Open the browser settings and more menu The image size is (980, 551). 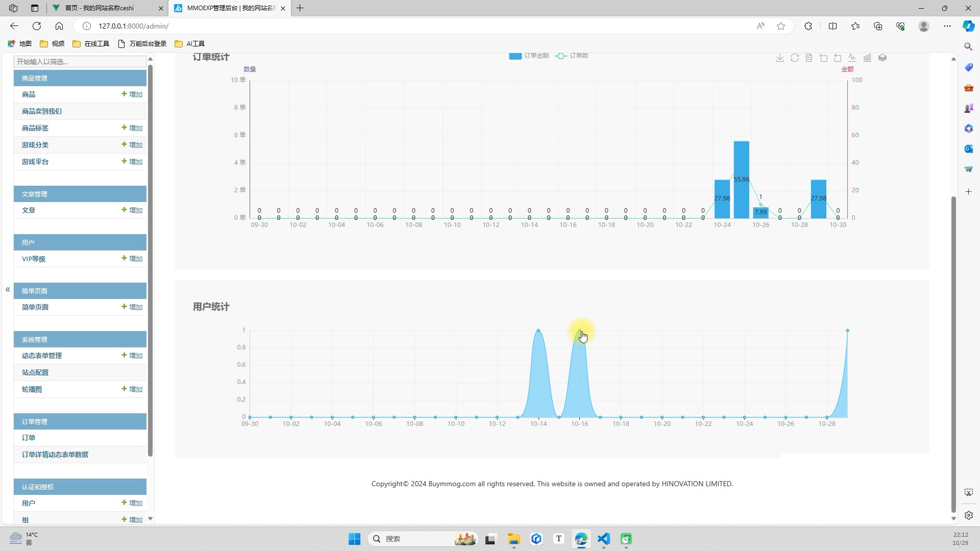pos(947,26)
